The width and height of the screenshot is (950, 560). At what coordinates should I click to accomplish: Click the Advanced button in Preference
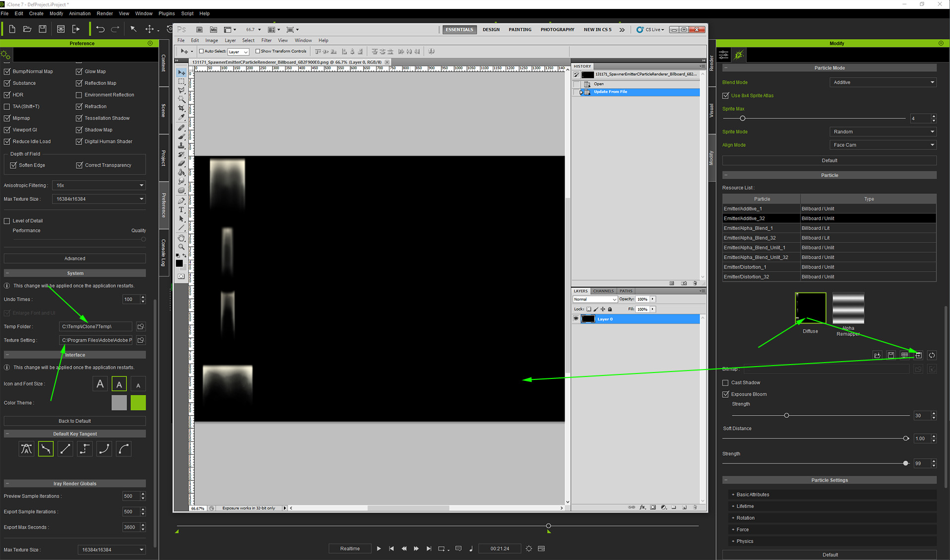75,258
